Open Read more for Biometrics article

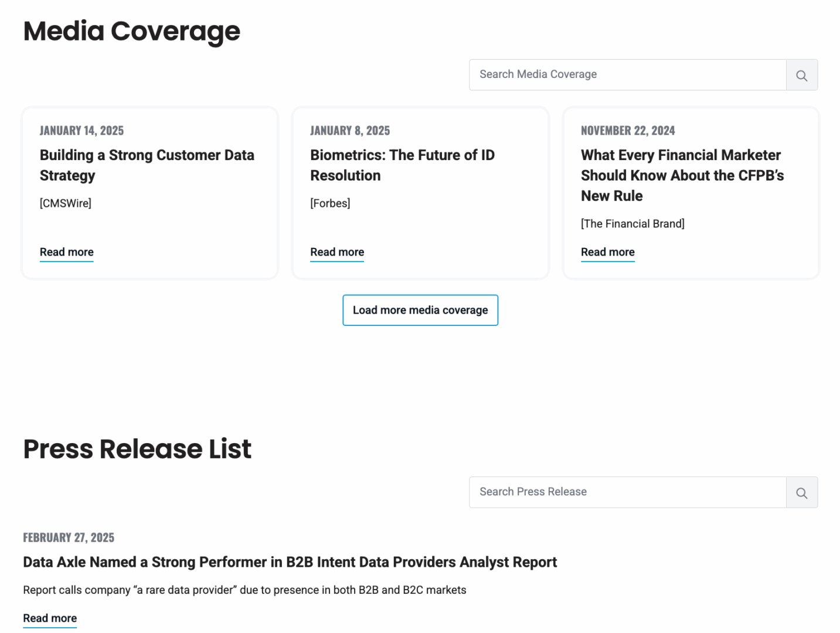(336, 252)
